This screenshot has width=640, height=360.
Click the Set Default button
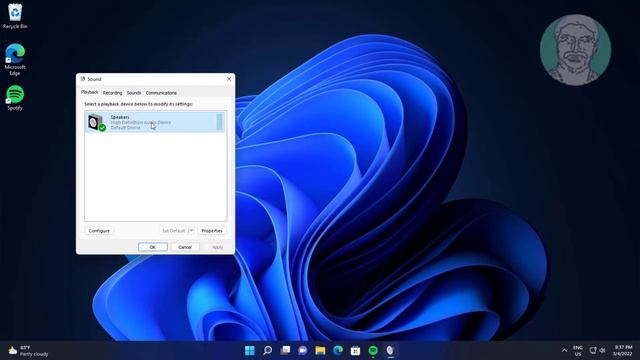[174, 231]
